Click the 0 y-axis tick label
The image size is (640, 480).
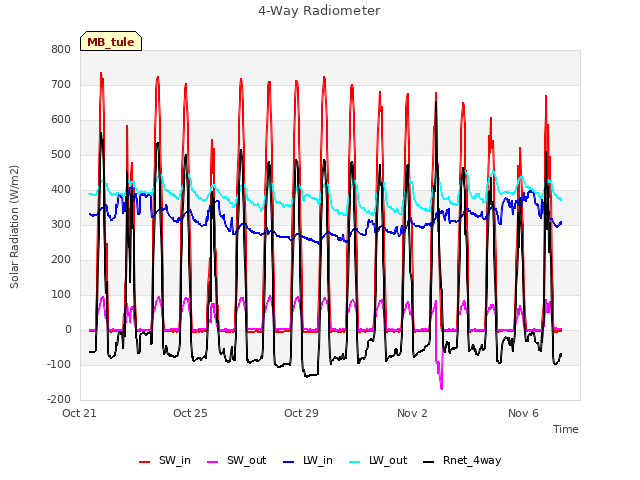[68, 329]
